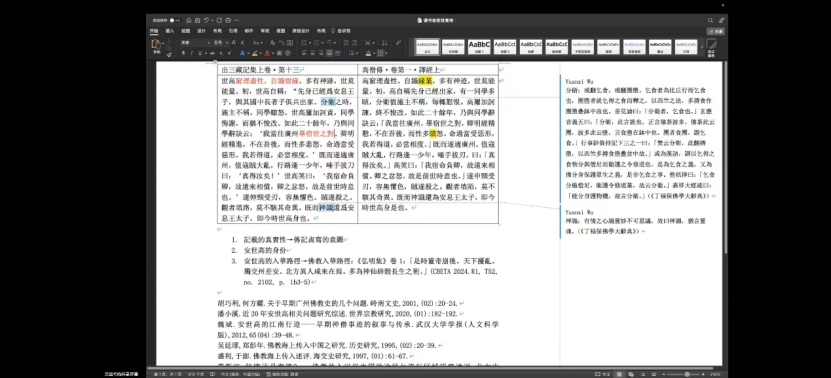Copy the selection with the Copy icon
The width and height of the screenshot is (831, 378).
coord(169,48)
